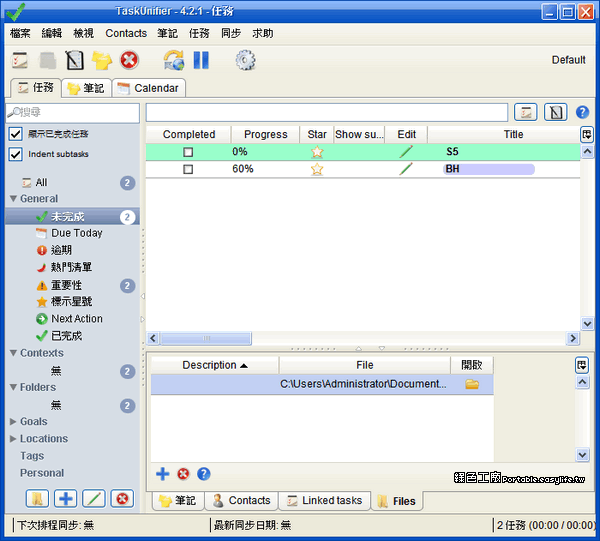600x541 pixels.
Task: Open the bottom 筆記 tab
Action: coord(178,501)
